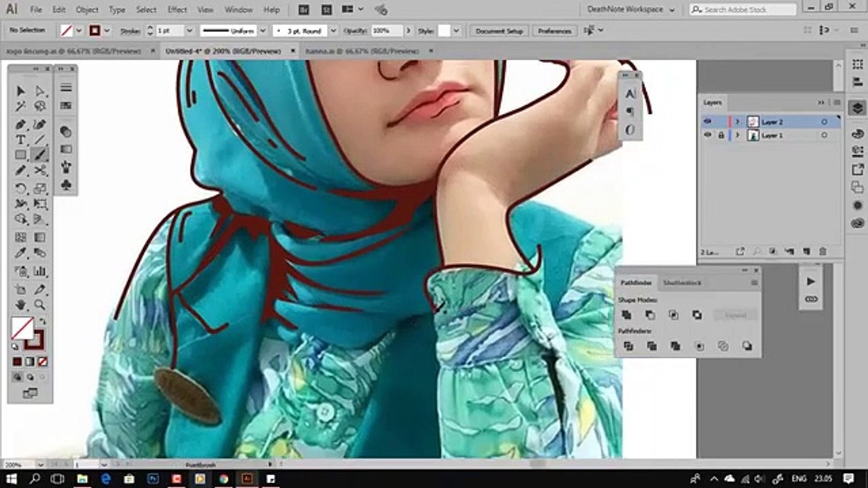Click the Document Setup button
Viewport: 868px width, 488px height.
(499, 31)
